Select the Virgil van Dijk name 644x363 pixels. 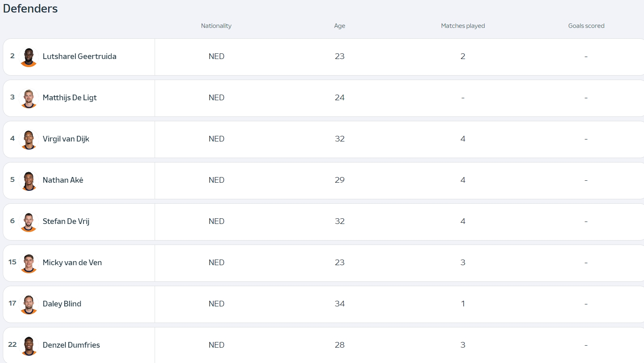click(x=66, y=139)
